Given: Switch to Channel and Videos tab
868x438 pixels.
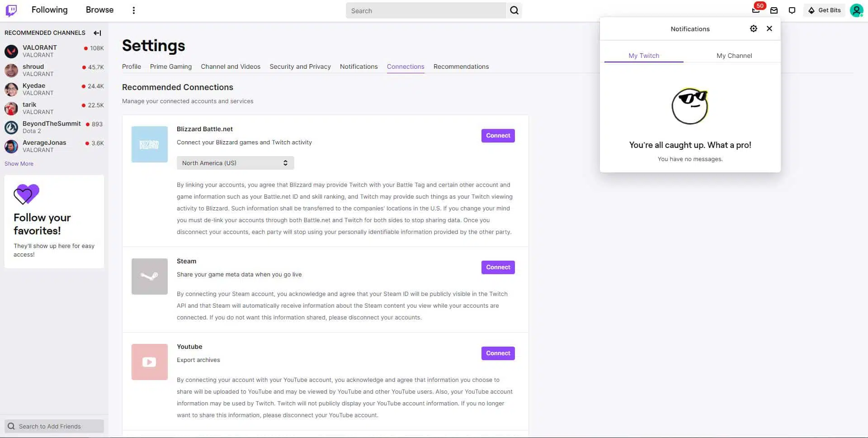Looking at the screenshot, I should coord(231,67).
